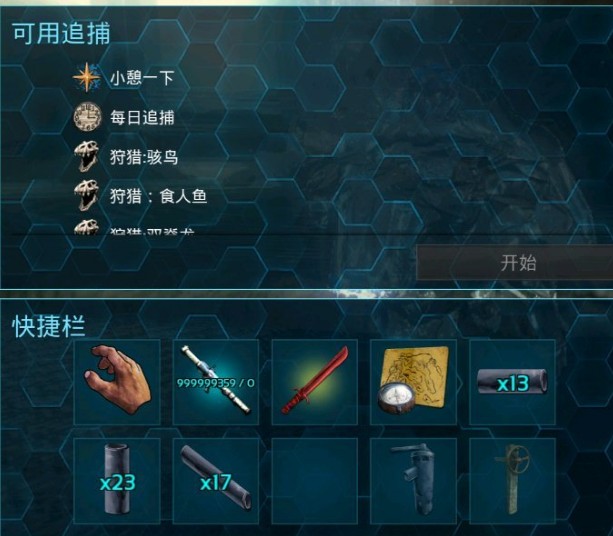
Task: Select the water tap pipe item
Action: (x=413, y=481)
